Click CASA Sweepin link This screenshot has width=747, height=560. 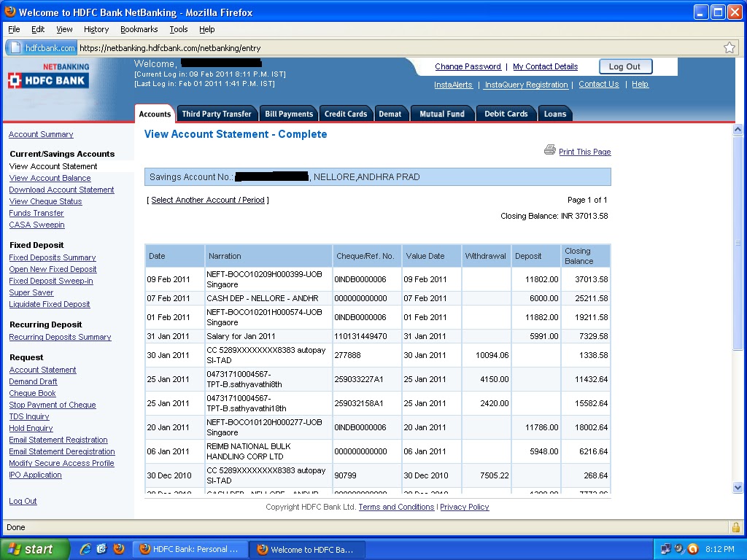(x=36, y=225)
